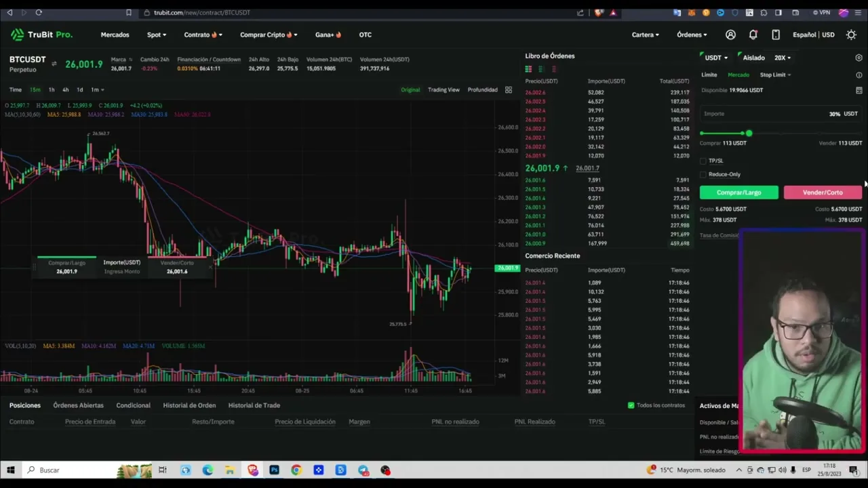
Task: Open Task View in the taskbar
Action: coord(163,470)
